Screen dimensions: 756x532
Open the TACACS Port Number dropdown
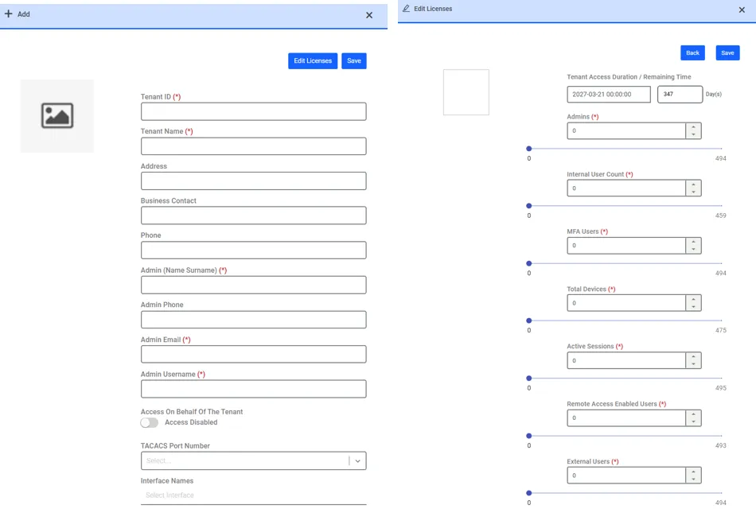tap(254, 460)
